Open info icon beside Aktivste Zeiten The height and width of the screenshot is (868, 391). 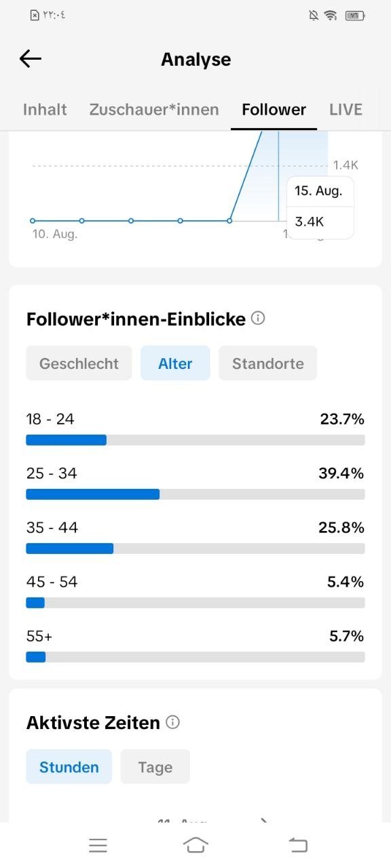click(173, 722)
